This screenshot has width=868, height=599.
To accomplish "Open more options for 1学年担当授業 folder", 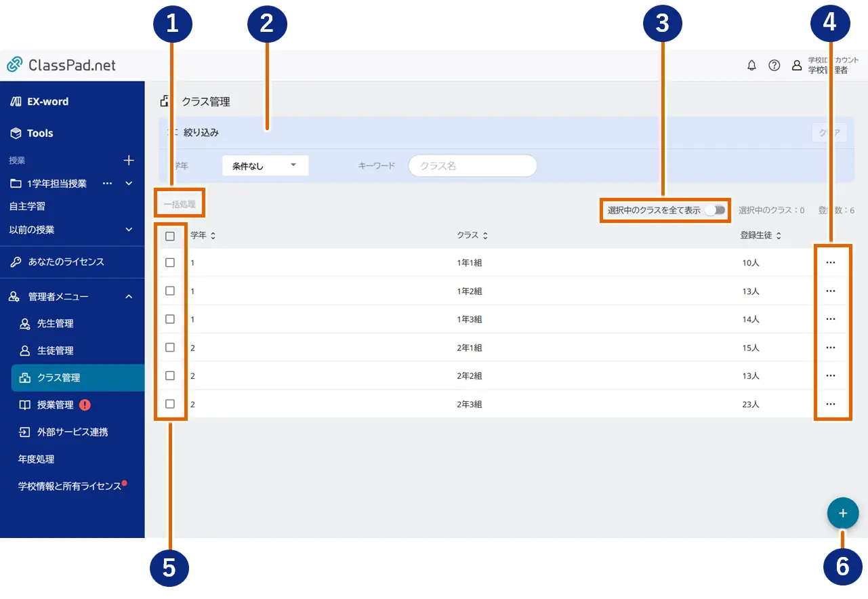I will pos(107,184).
